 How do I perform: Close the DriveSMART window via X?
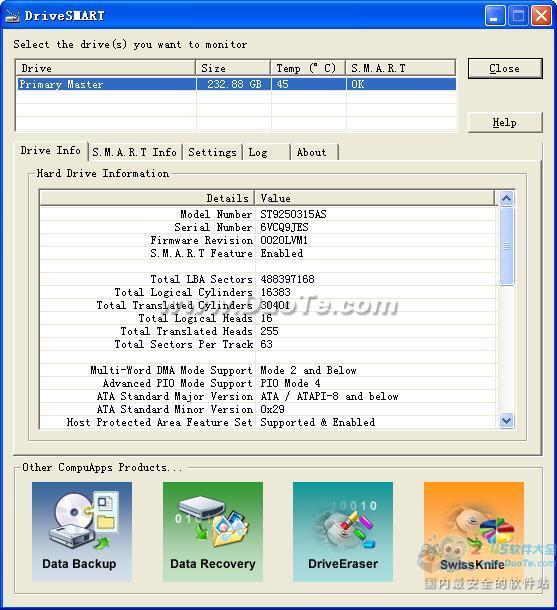(541, 16)
